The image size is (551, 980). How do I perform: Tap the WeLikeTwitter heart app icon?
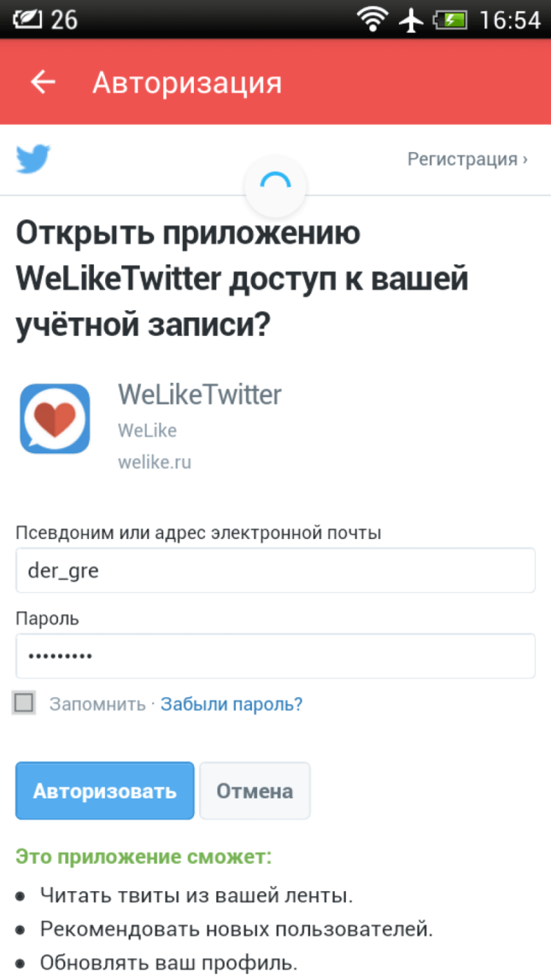[x=54, y=418]
